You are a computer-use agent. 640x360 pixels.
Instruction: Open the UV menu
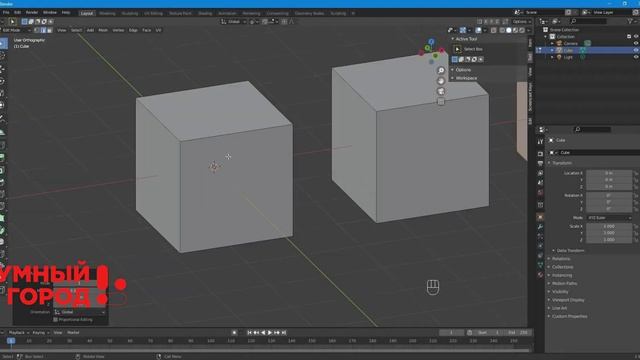(x=158, y=30)
